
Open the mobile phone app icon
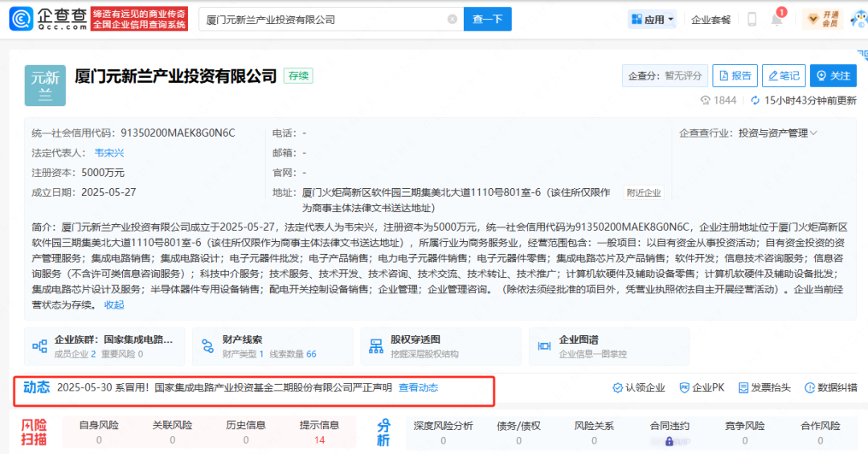[752, 19]
